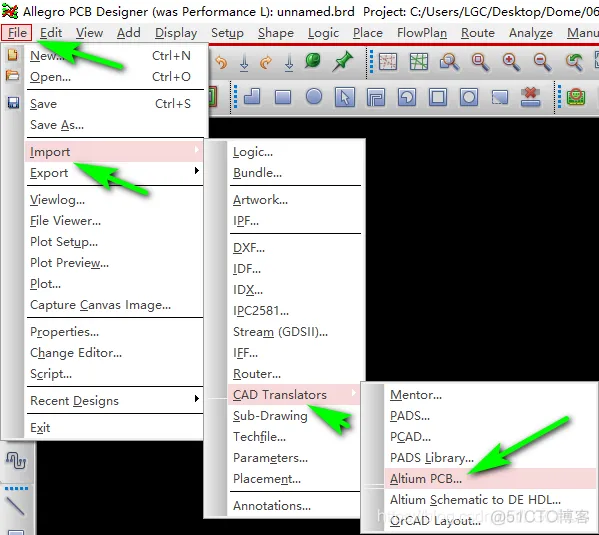Click the waveform icon in left toolbar

pyautogui.click(x=16, y=460)
